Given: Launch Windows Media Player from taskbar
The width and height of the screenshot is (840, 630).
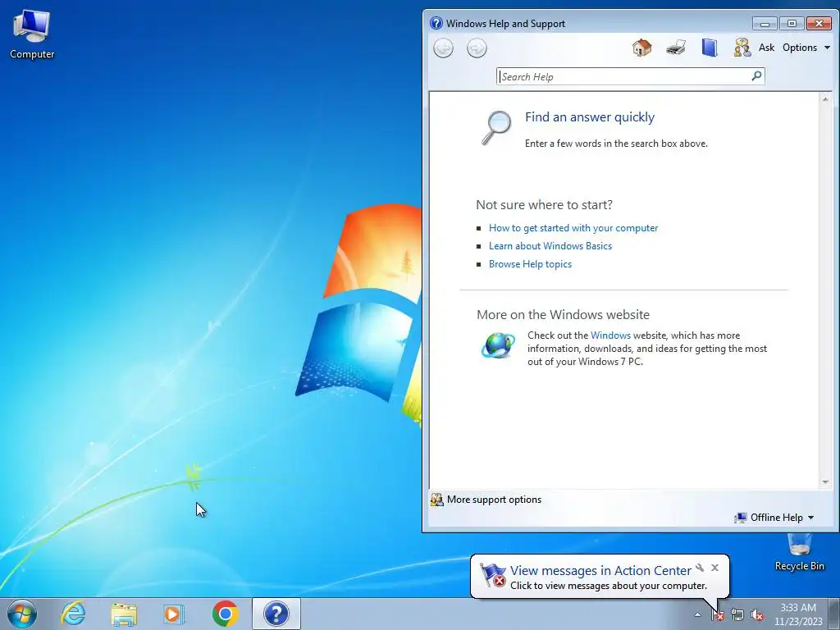Looking at the screenshot, I should tap(174, 614).
